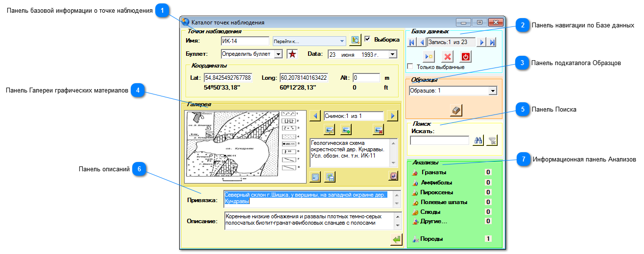The width and height of the screenshot is (644, 254).
Task: Click the geological map thumbnail in gallery
Action: click(x=245, y=147)
